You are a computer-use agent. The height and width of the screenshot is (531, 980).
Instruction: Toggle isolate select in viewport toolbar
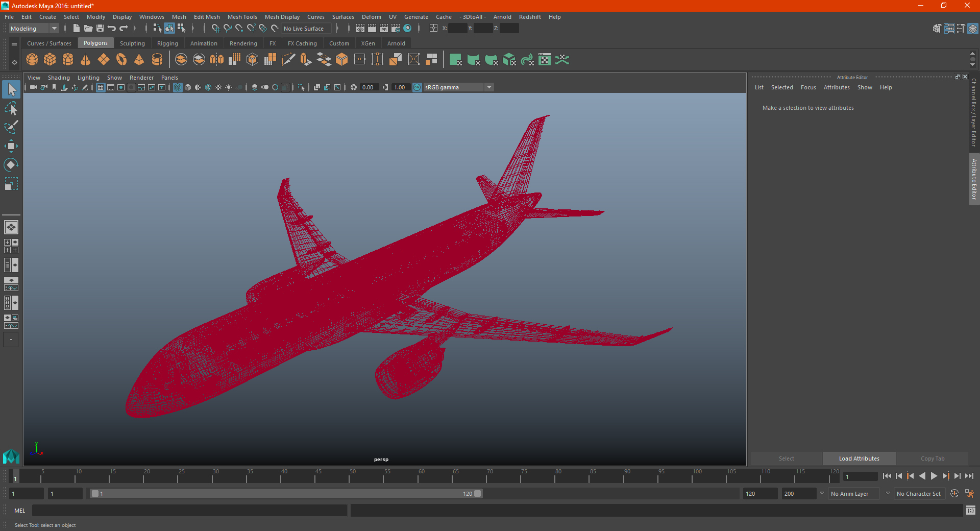pos(301,87)
